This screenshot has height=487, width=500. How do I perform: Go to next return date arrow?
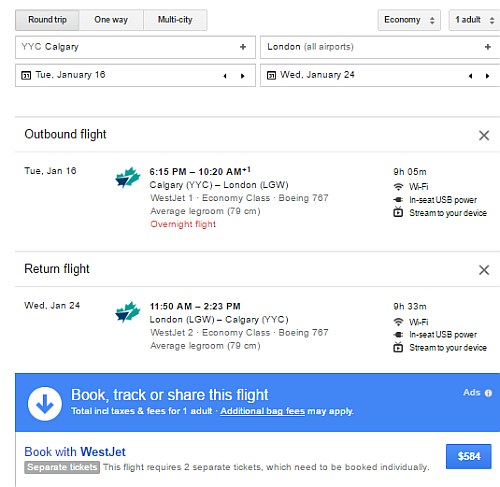[x=488, y=76]
